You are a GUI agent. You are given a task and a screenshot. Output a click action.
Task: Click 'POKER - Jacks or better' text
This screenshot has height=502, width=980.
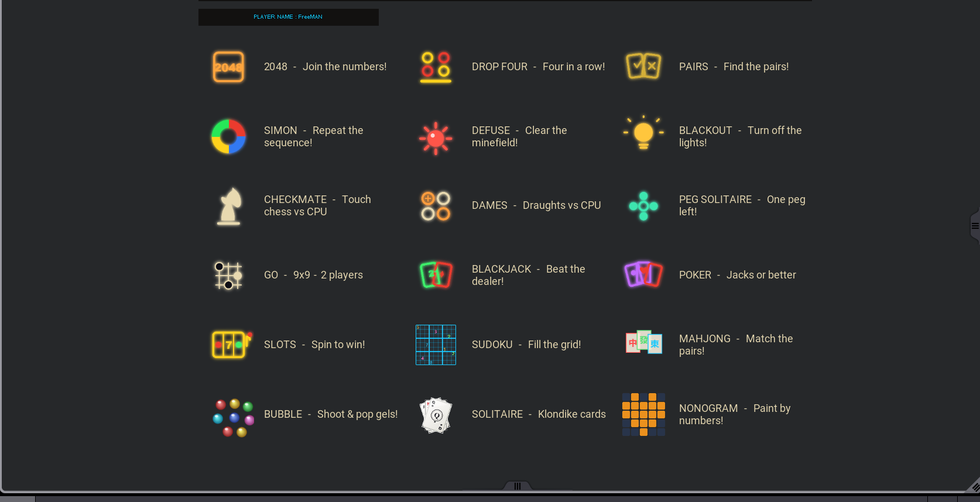[x=738, y=275]
